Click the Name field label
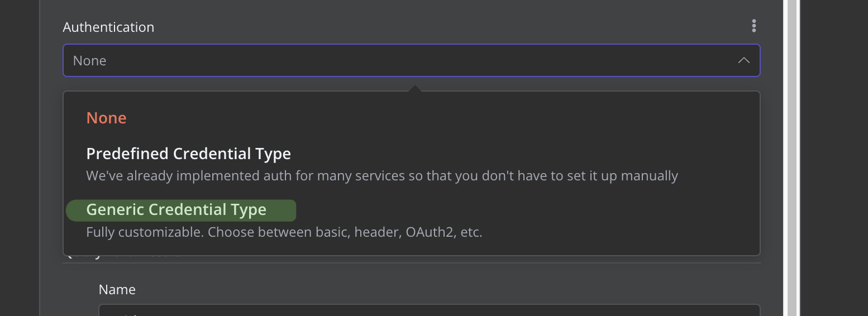Viewport: 868px width, 316px height. 117,289
